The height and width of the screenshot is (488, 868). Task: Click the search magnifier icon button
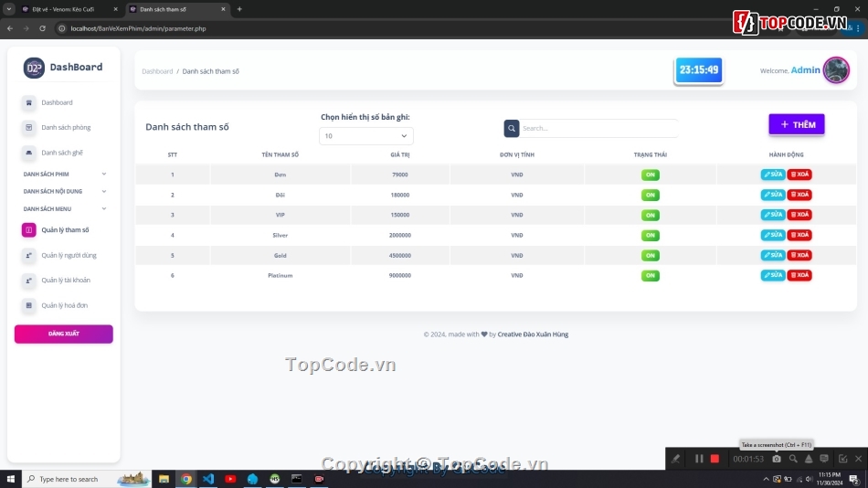tap(512, 128)
